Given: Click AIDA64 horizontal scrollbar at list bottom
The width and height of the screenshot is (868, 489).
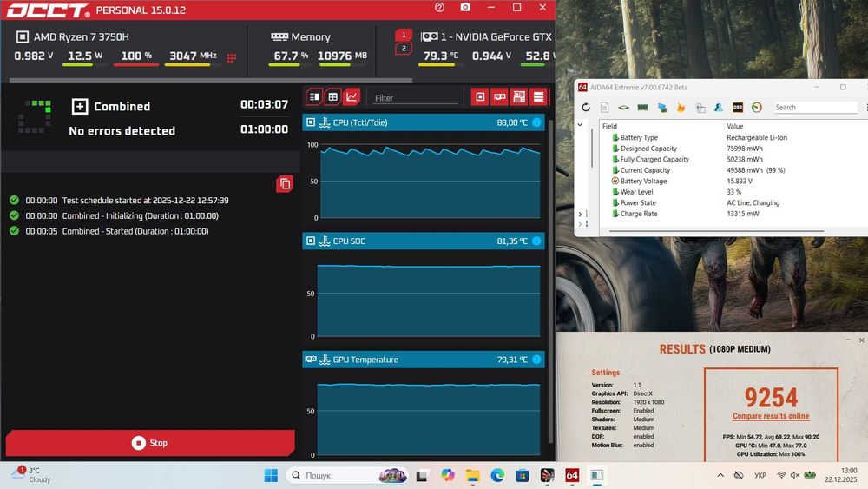Looking at the screenshot, I should (717, 231).
